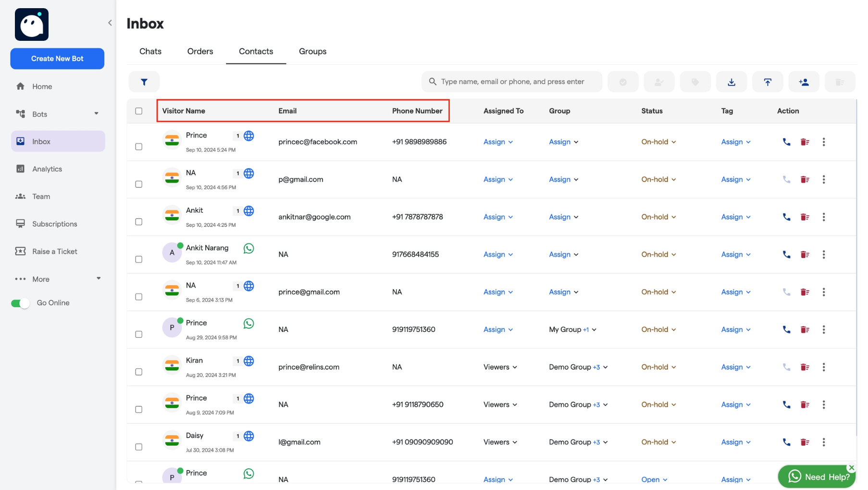Call Ankit via phone icon
The image size is (868, 490).
coord(786,217)
